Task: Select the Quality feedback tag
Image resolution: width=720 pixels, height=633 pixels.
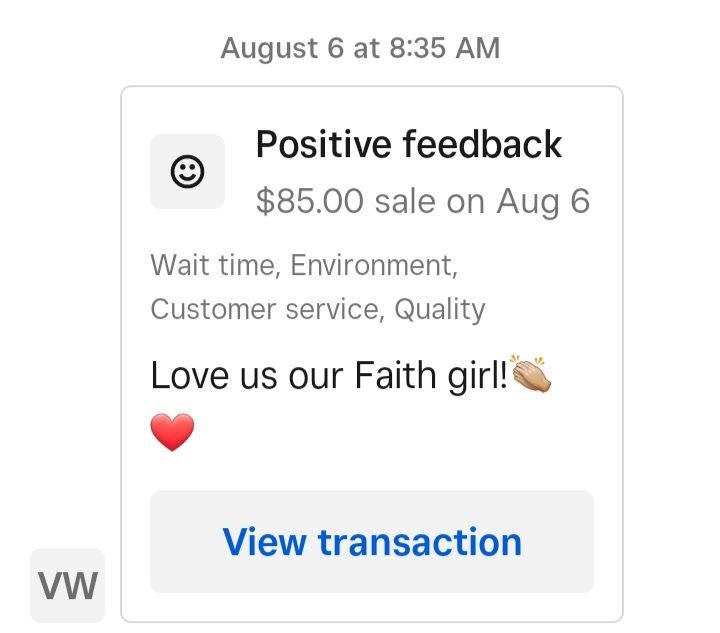Action: click(x=440, y=310)
